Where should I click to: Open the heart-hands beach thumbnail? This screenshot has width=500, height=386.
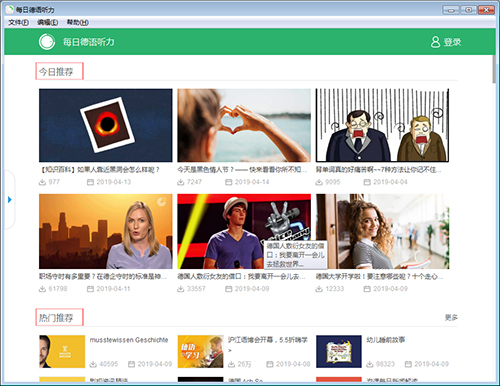(244, 125)
